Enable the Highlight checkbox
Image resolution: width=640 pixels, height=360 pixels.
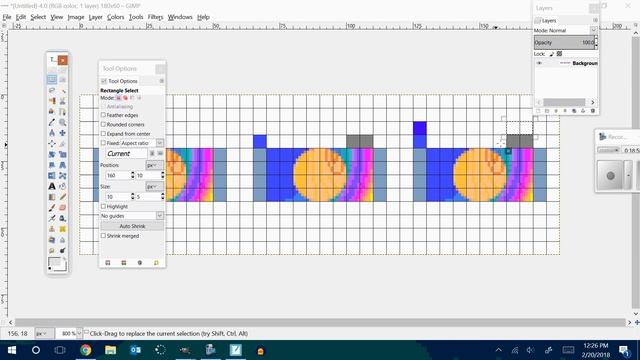pyautogui.click(x=103, y=207)
